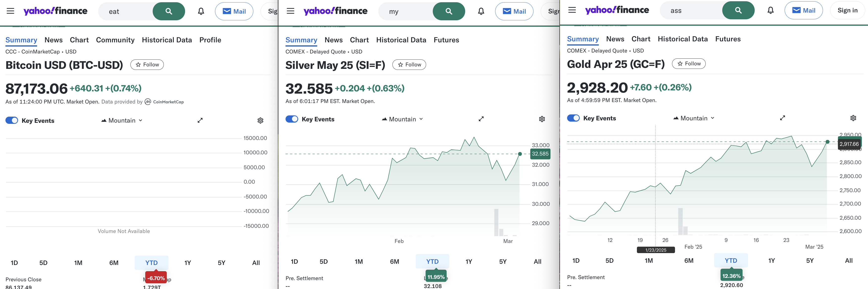Switch to Community tab for Bitcoin
868x289 pixels.
115,40
